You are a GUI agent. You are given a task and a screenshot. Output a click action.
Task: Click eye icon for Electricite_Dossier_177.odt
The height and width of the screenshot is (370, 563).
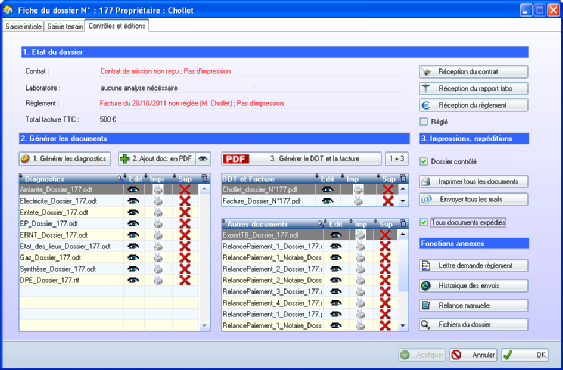(x=133, y=201)
